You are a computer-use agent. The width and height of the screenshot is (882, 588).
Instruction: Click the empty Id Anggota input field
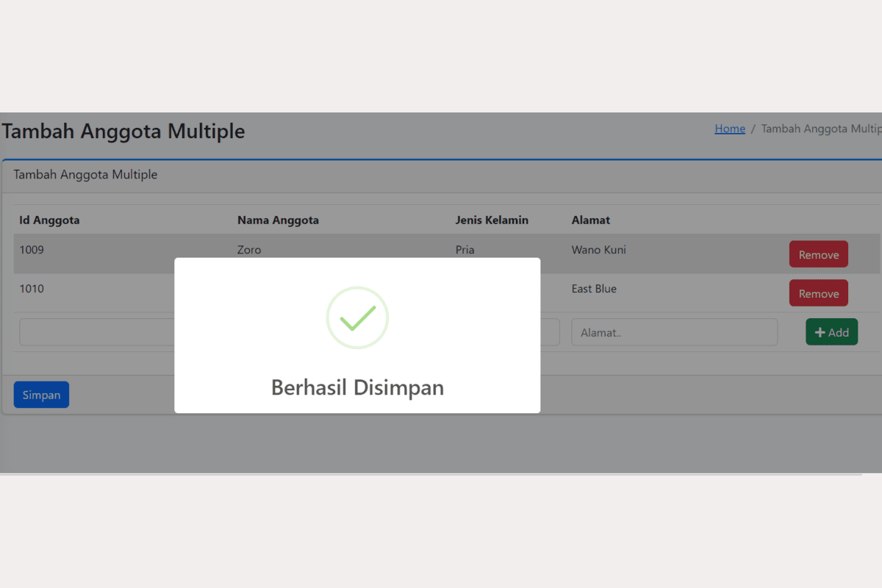point(97,332)
